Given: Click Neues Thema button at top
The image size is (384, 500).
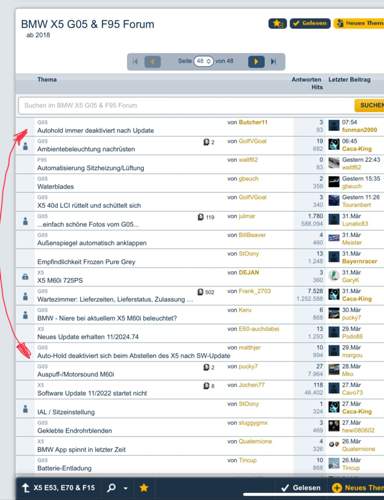Looking at the screenshot, I should tap(359, 23).
